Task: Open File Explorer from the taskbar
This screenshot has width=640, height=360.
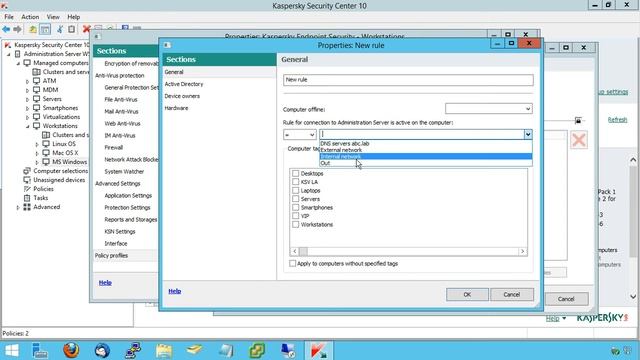Action: pyautogui.click(x=164, y=351)
